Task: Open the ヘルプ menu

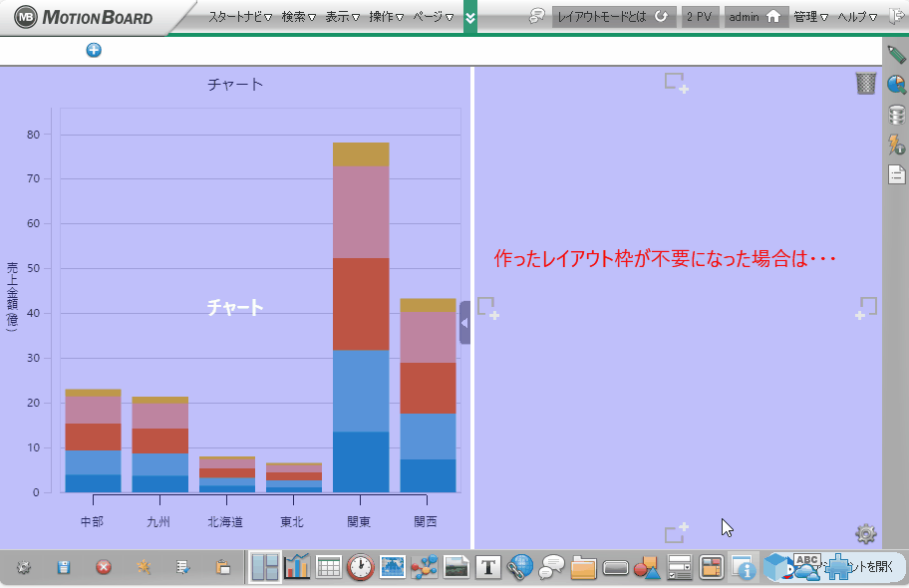Action: click(x=857, y=17)
